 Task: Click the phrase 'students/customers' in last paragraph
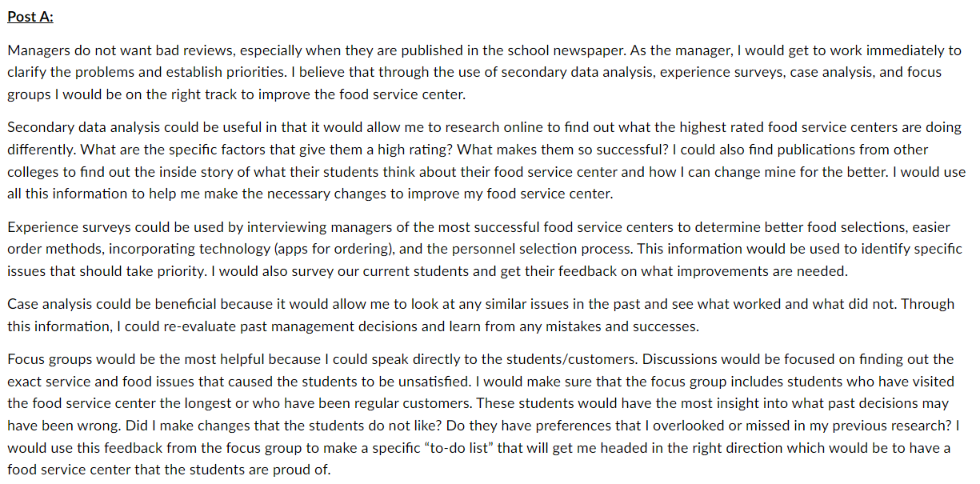point(582,358)
